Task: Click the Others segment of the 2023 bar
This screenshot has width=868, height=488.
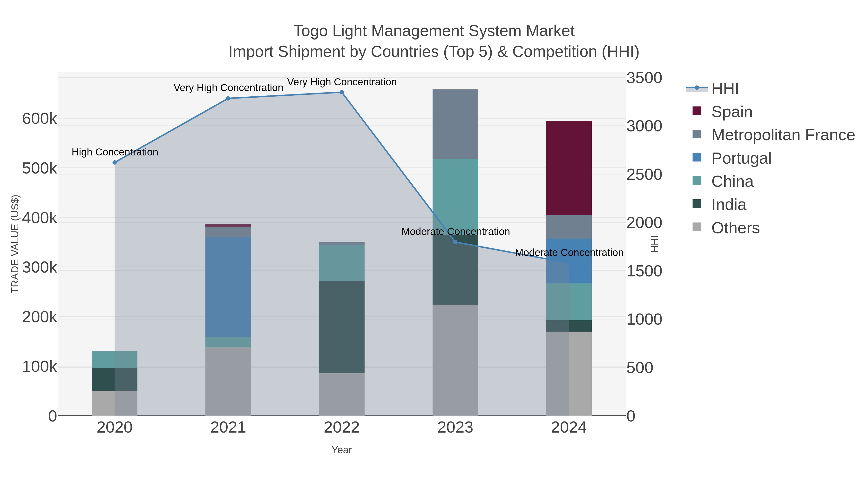Action: click(455, 360)
